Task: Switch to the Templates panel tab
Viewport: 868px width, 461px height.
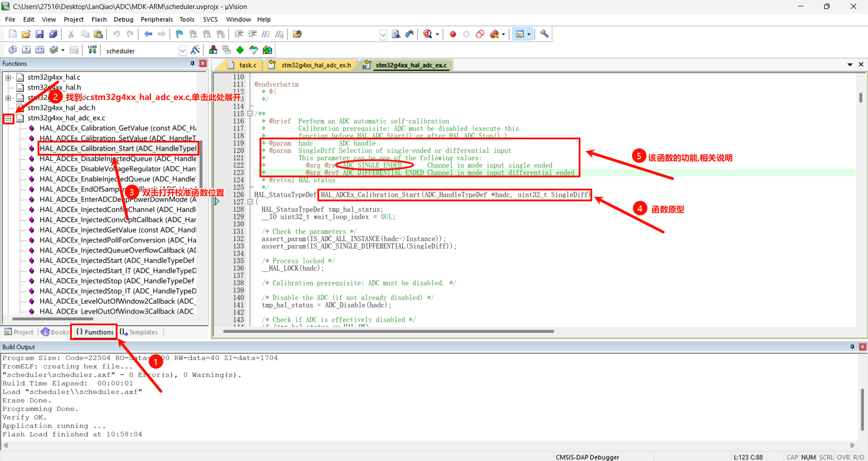Action: click(x=139, y=332)
